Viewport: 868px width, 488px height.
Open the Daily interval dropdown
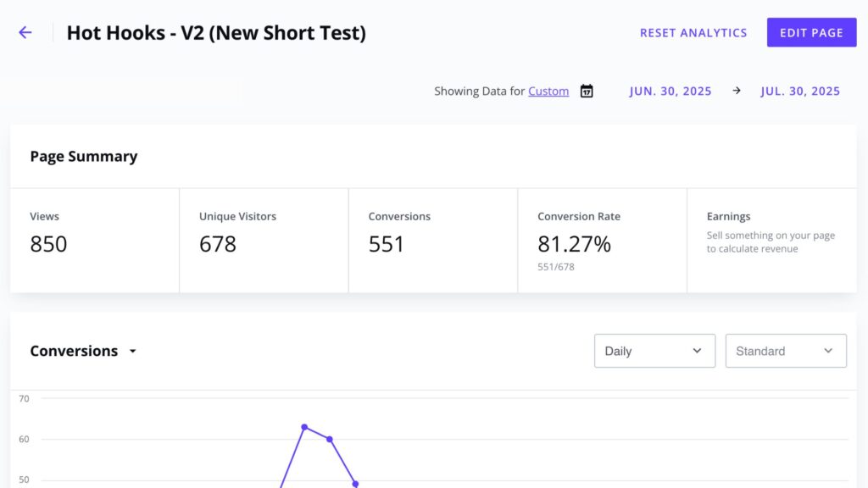pos(654,351)
